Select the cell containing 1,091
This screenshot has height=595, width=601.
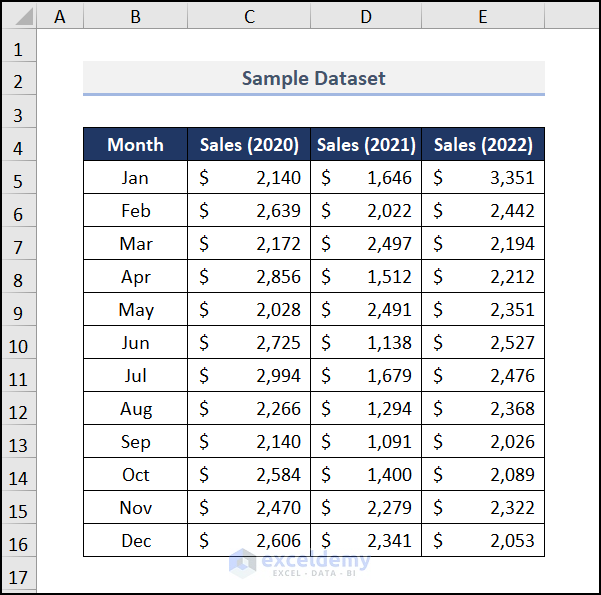[x=366, y=442]
